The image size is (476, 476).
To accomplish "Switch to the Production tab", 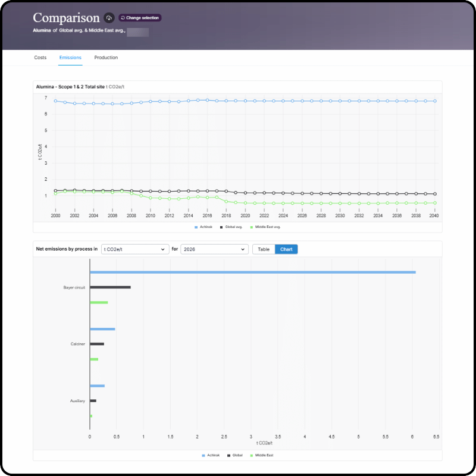I will [106, 57].
